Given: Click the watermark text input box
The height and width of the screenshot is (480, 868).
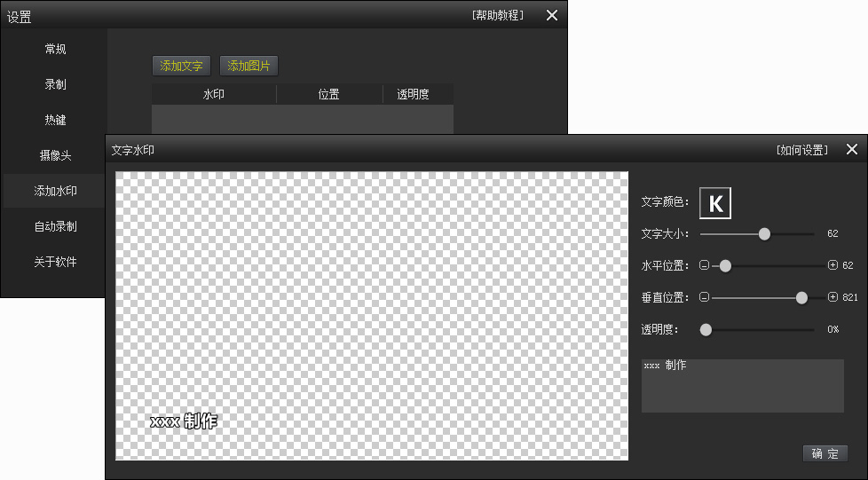Looking at the screenshot, I should 742,385.
